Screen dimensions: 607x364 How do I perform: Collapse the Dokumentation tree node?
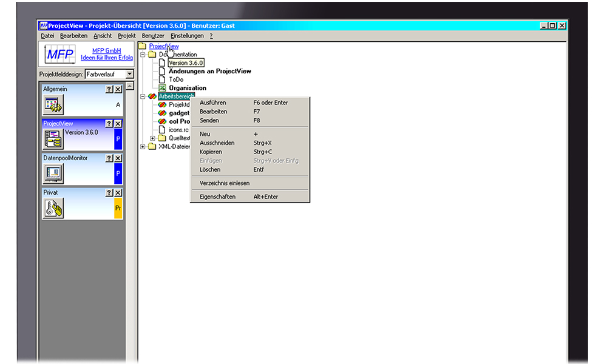pyautogui.click(x=143, y=55)
